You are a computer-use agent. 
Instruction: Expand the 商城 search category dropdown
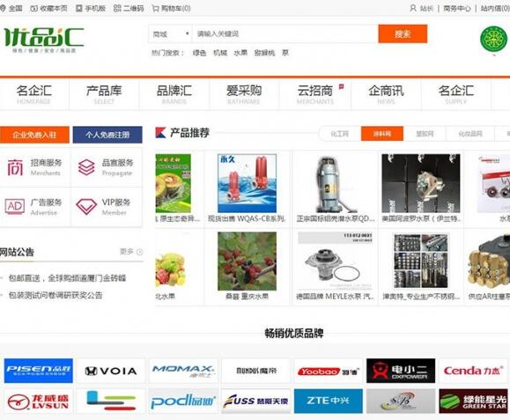pyautogui.click(x=170, y=33)
